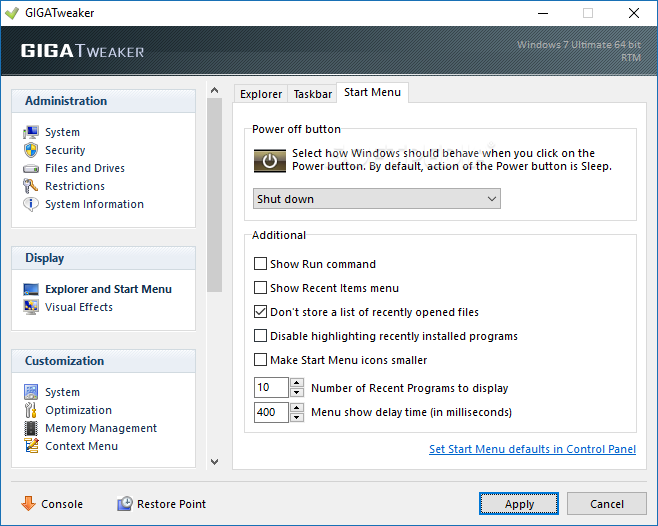Click the Context Menu icon
This screenshot has height=526, width=658.
pos(31,446)
